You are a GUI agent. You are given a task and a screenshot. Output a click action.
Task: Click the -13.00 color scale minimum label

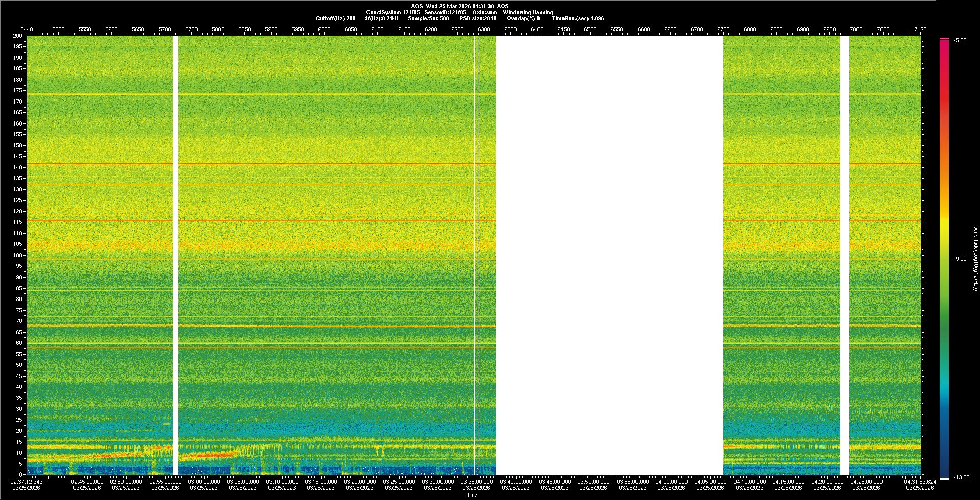[x=960, y=478]
